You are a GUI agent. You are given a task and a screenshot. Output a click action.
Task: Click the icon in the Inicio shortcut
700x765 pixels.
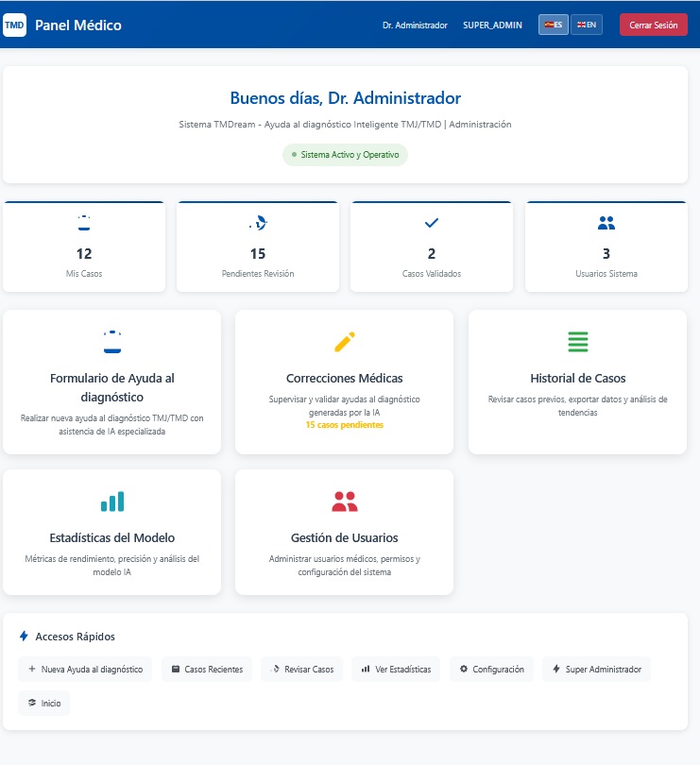[32, 703]
